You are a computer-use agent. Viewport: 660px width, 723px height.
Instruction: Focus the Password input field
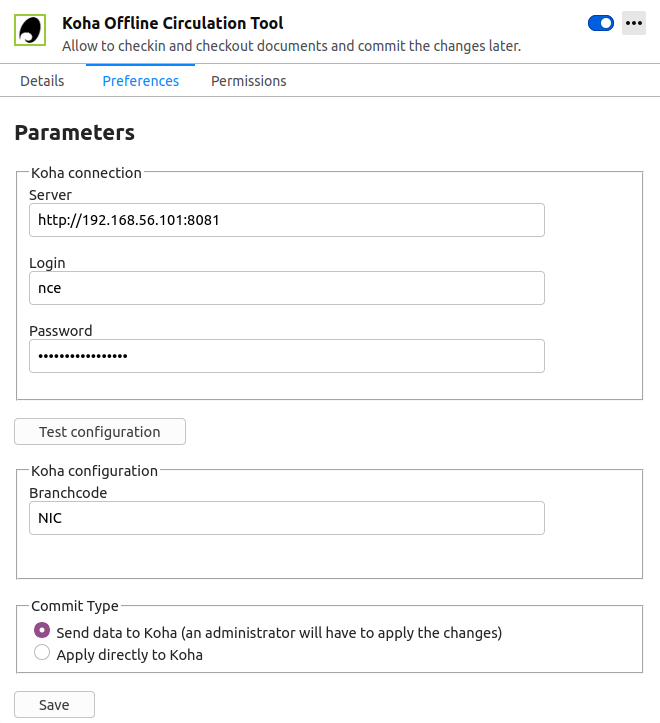pos(286,356)
